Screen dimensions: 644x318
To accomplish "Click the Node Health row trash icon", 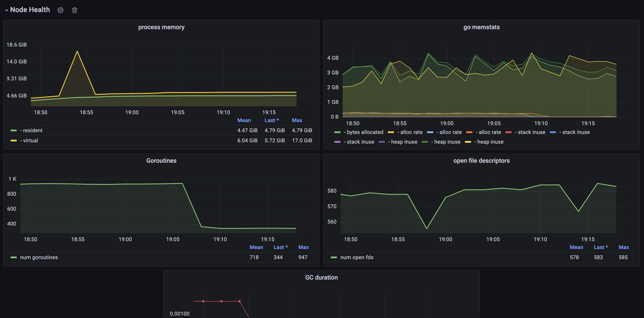I will pos(75,10).
